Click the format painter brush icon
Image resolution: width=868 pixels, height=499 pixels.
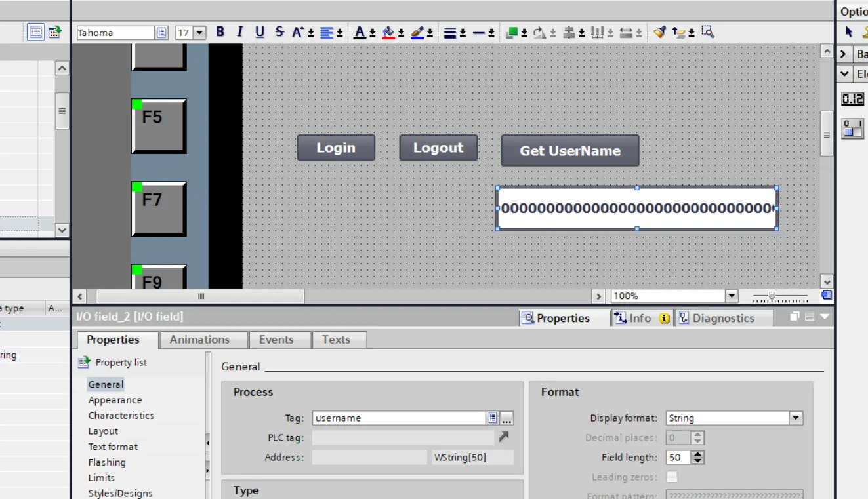click(x=660, y=32)
